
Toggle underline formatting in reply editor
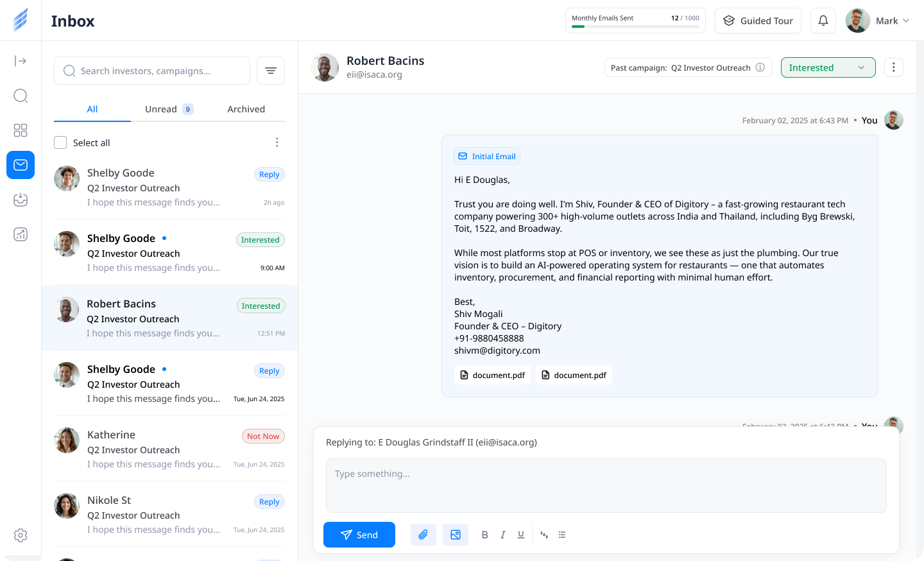click(x=521, y=535)
